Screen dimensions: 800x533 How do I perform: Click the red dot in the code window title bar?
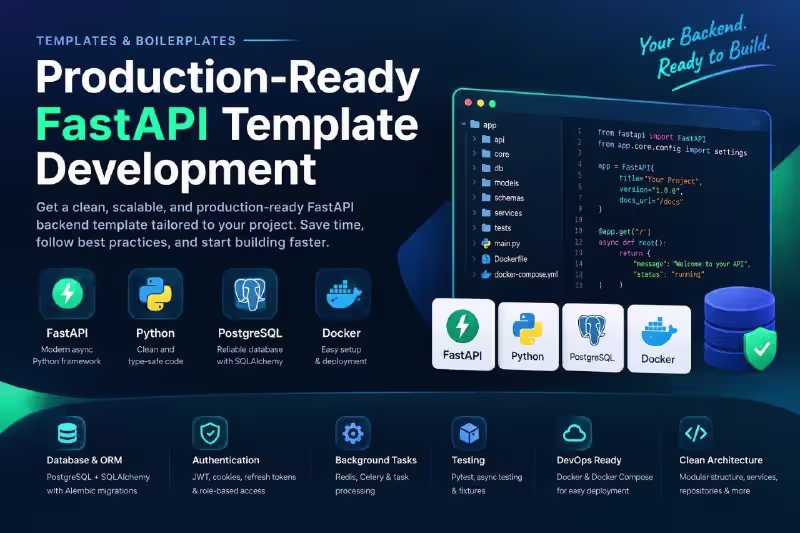tap(468, 103)
